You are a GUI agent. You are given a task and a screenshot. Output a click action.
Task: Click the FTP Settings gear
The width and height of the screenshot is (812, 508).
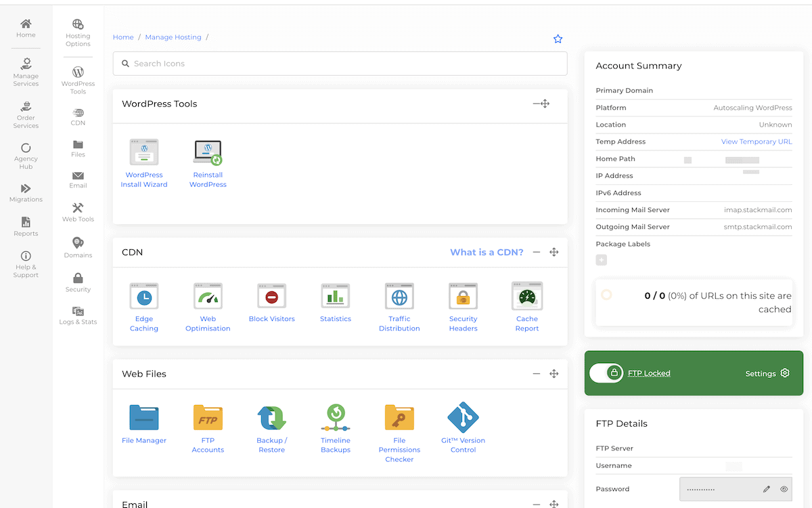pyautogui.click(x=785, y=373)
